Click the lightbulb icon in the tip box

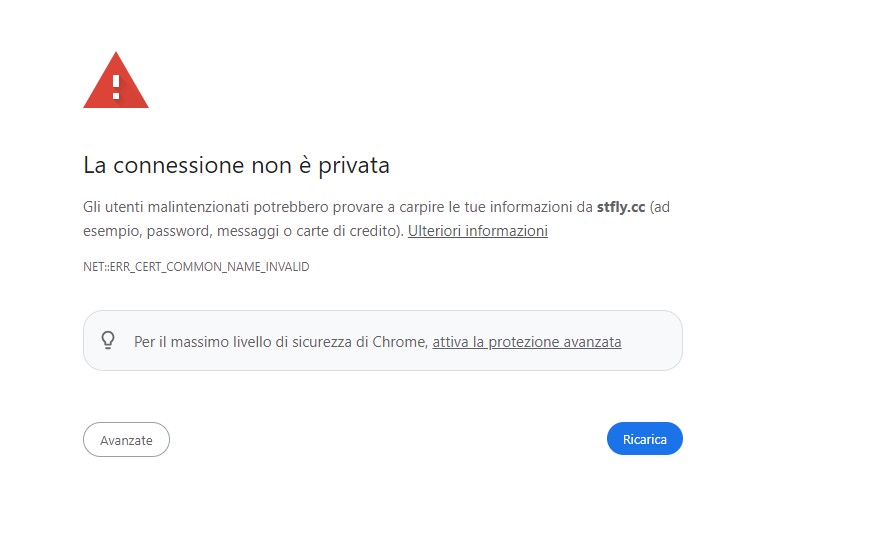(109, 340)
